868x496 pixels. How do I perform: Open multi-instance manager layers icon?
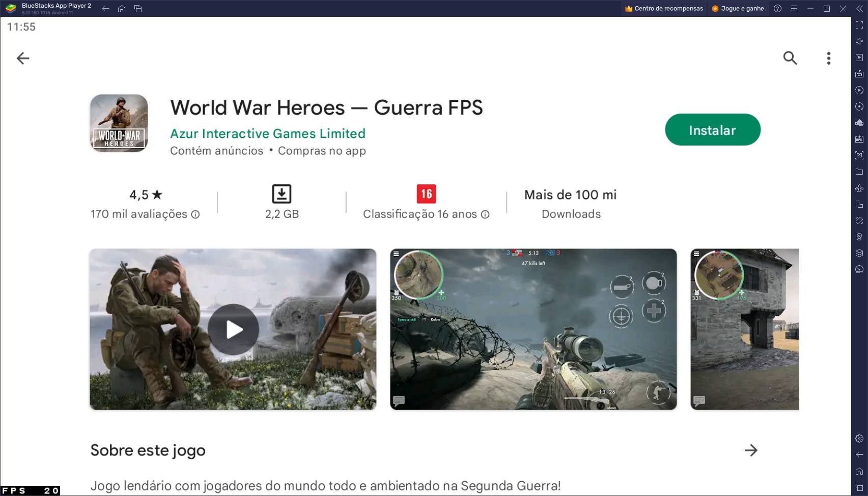point(859,253)
